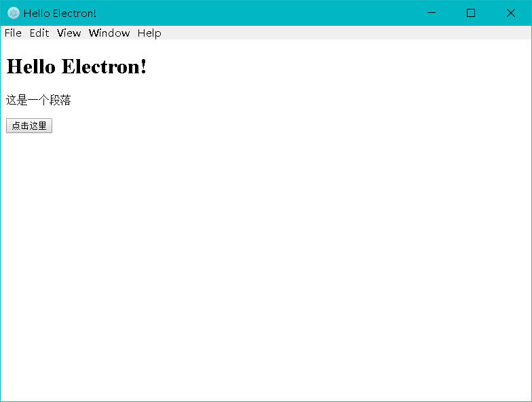Click the Electron app icon in title bar
This screenshot has width=532, height=402.
click(14, 14)
